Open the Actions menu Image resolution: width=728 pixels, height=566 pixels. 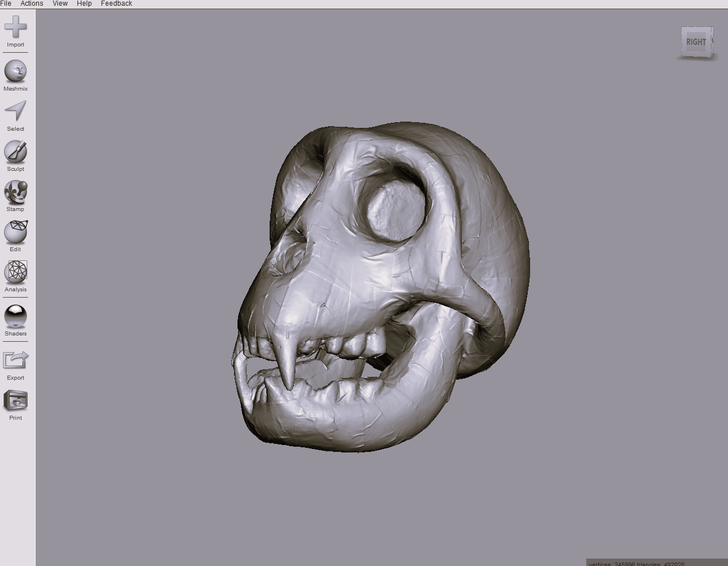tap(32, 3)
